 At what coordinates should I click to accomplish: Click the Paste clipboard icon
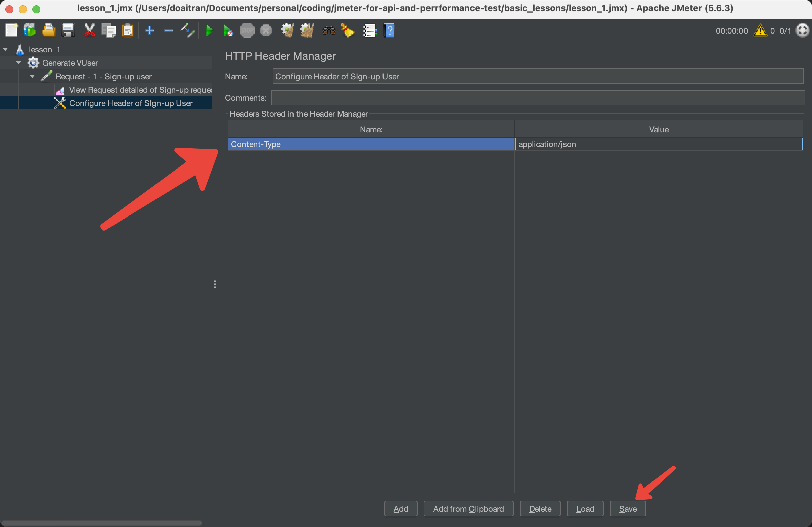click(x=128, y=31)
